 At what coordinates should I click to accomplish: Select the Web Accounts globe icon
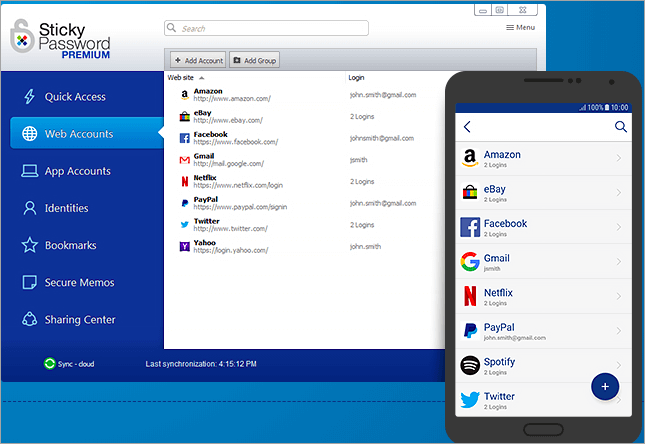(x=29, y=133)
